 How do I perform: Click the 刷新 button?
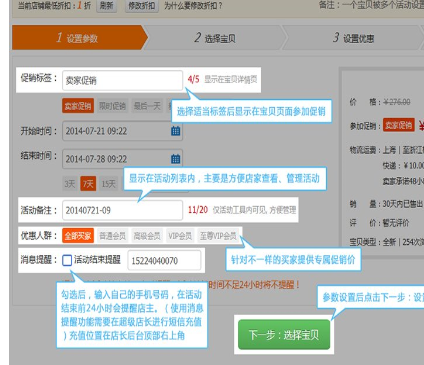click(107, 6)
